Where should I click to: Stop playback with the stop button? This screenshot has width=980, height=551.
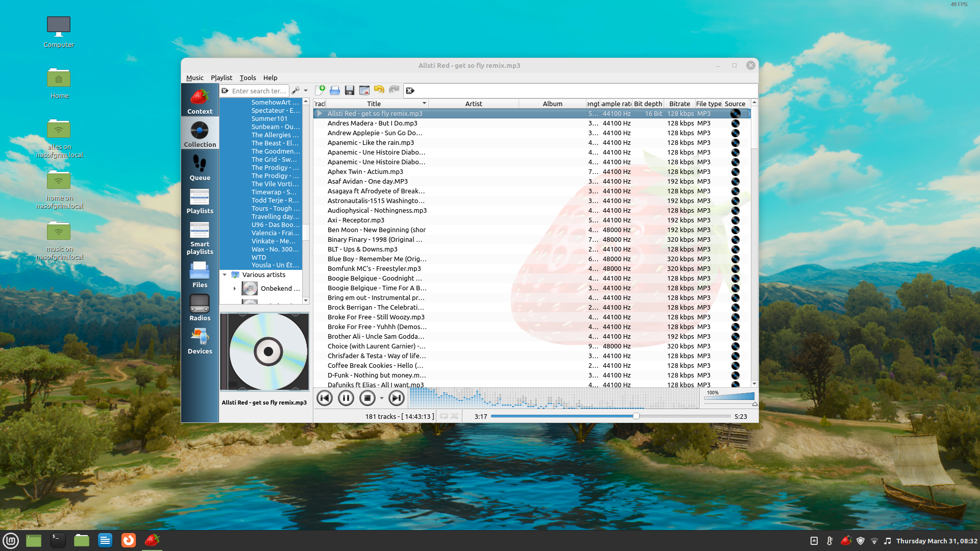[367, 398]
